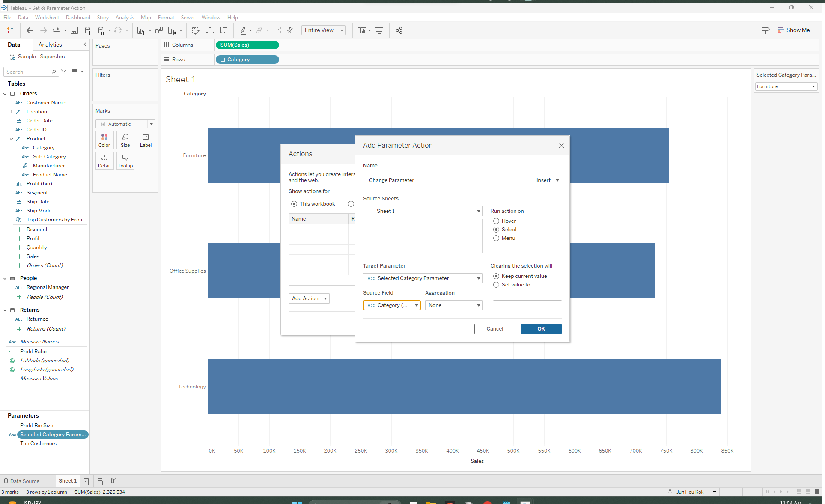Image resolution: width=825 pixels, height=504 pixels.
Task: Add a new data source icon
Action: point(88,30)
